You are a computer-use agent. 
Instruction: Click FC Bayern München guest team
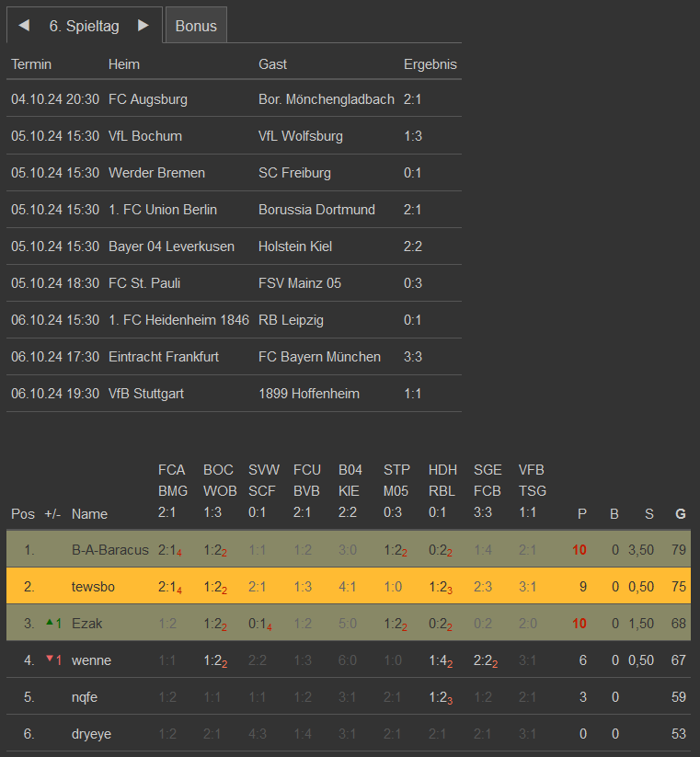pos(319,357)
